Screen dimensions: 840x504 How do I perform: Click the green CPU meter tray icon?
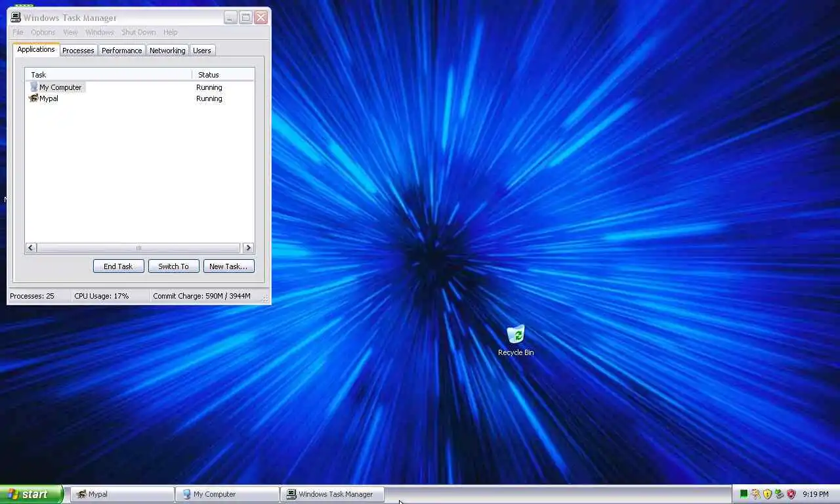click(x=744, y=494)
